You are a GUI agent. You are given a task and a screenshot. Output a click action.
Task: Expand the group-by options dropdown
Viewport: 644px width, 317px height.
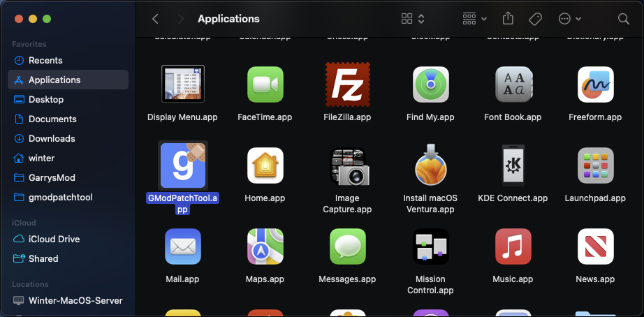[475, 19]
